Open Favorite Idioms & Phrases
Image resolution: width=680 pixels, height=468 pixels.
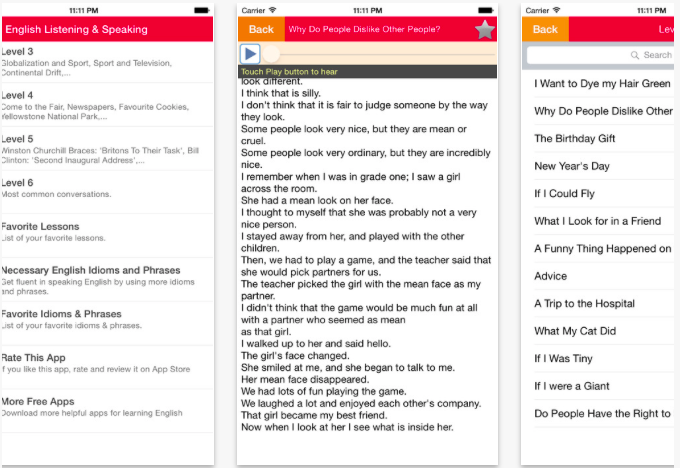108,324
